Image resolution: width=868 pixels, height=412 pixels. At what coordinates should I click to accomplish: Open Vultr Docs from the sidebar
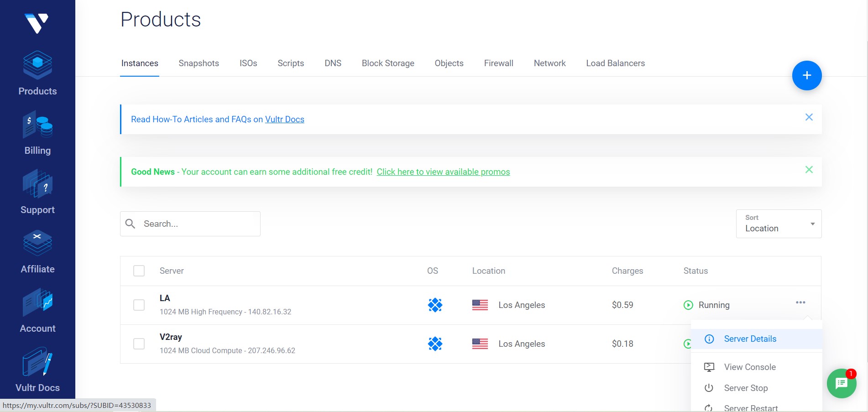tap(37, 370)
